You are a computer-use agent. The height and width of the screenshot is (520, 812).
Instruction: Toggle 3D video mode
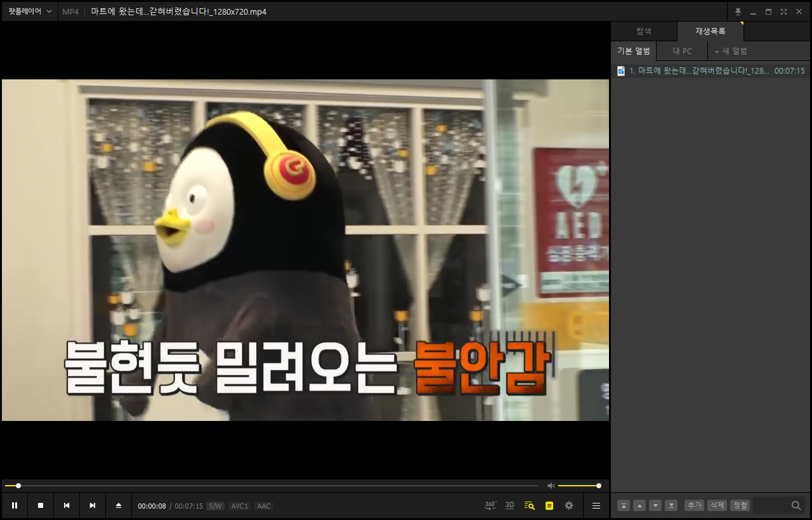click(509, 505)
